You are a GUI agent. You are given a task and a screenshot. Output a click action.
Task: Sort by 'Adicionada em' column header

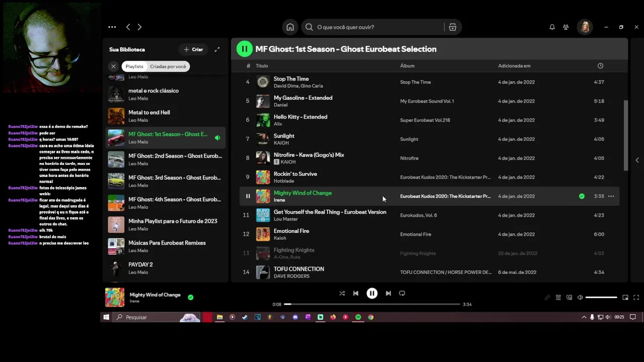514,66
